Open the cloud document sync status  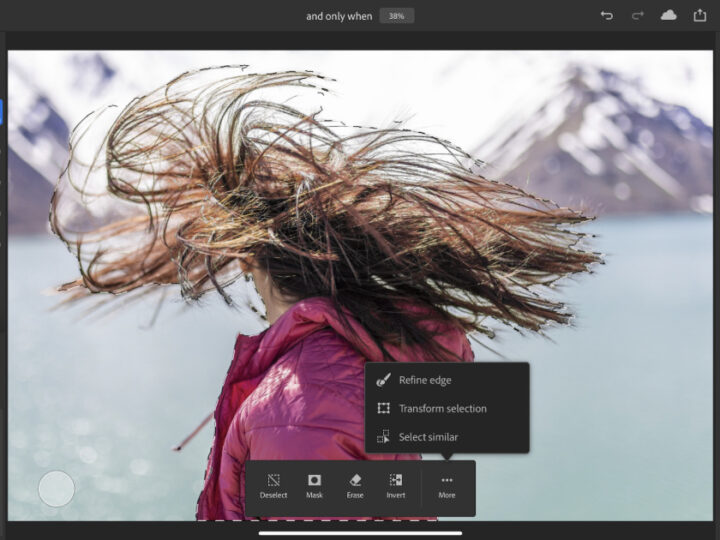tap(668, 16)
